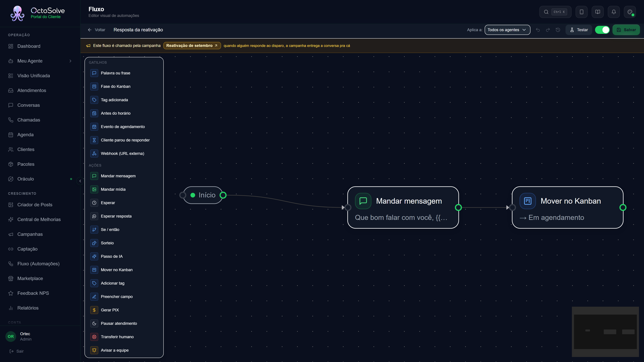Image resolution: width=644 pixels, height=362 pixels.
Task: Open Oráculo in the sidebar
Action: 40,179
